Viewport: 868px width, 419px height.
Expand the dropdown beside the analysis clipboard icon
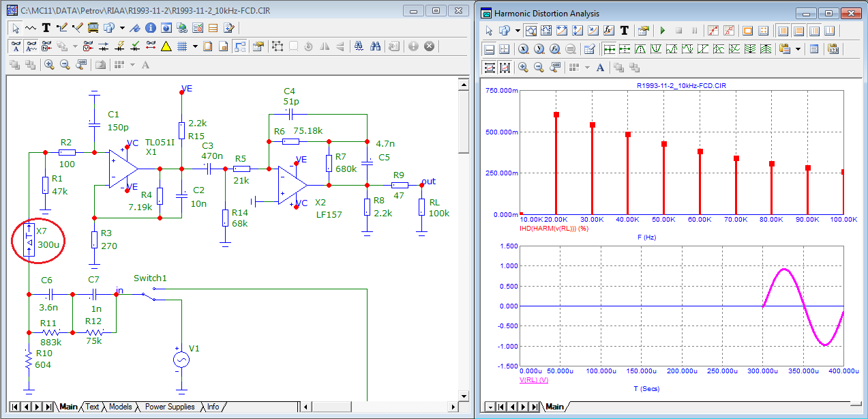click(x=798, y=49)
